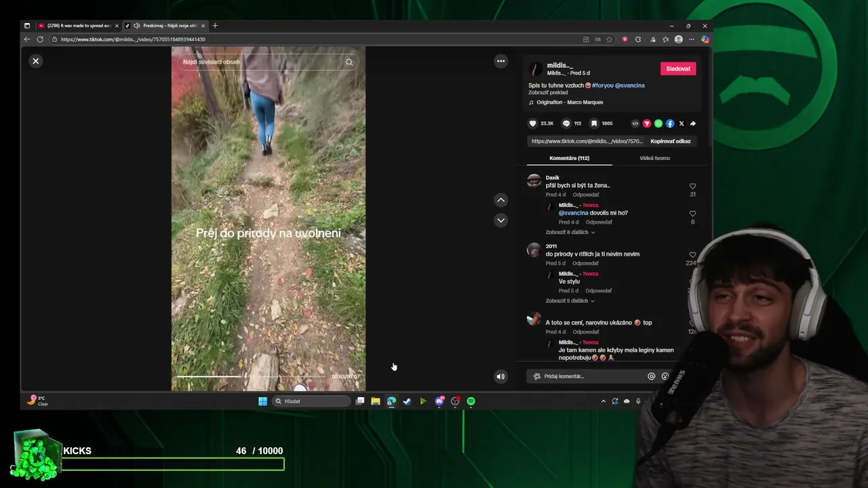Click 'Kopírovať odkaz' to copy link
This screenshot has height=488, width=868.
[x=671, y=141]
